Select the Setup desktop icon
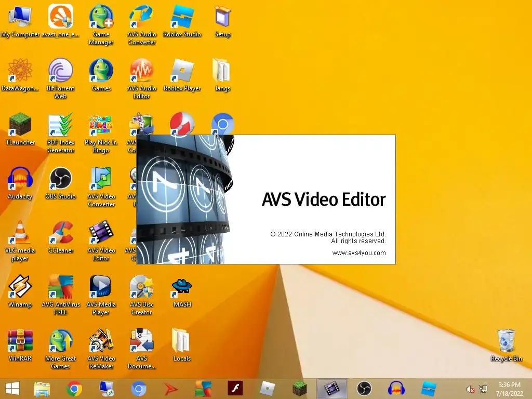 point(222,21)
